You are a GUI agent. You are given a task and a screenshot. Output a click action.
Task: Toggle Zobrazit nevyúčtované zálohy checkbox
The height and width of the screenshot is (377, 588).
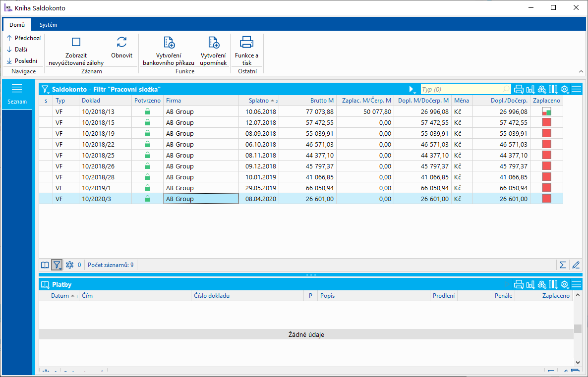[76, 43]
